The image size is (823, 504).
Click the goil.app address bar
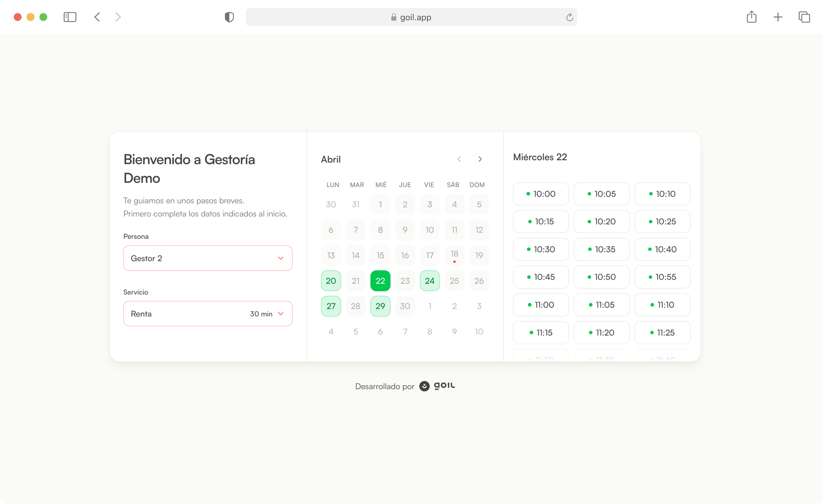tap(411, 17)
